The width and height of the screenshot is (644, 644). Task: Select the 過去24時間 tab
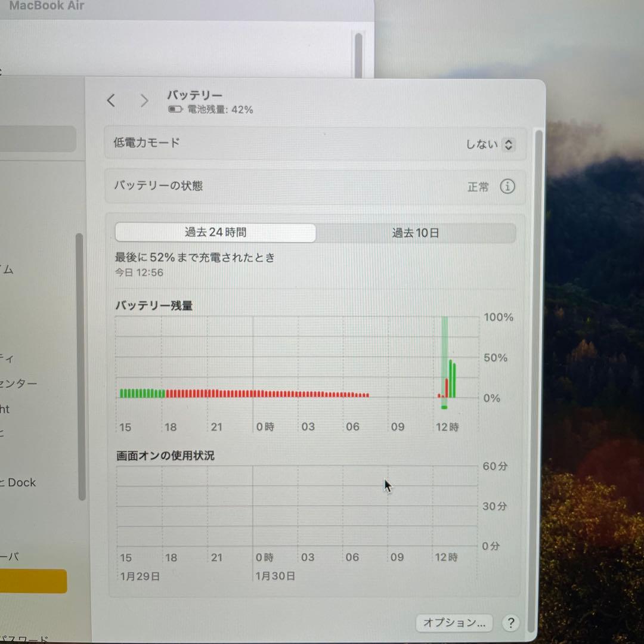[x=217, y=233]
